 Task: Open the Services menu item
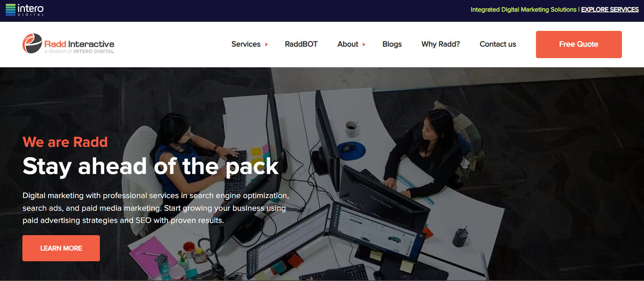[246, 44]
